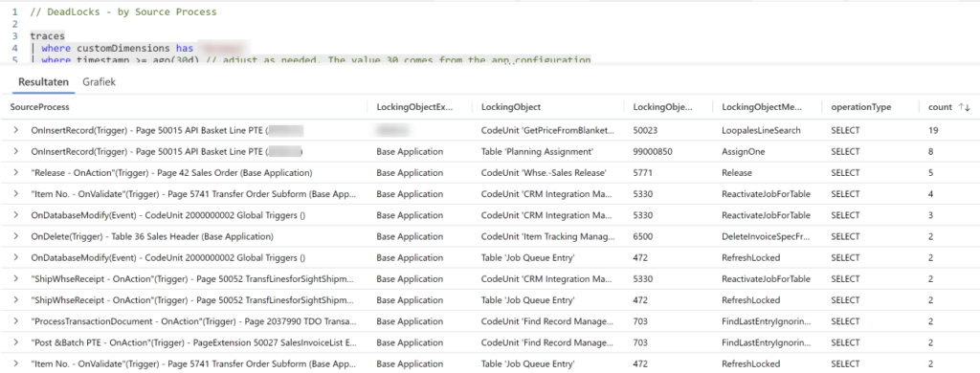The height and width of the screenshot is (373, 980).
Task: Select the Resultaten tab
Action: (x=40, y=82)
